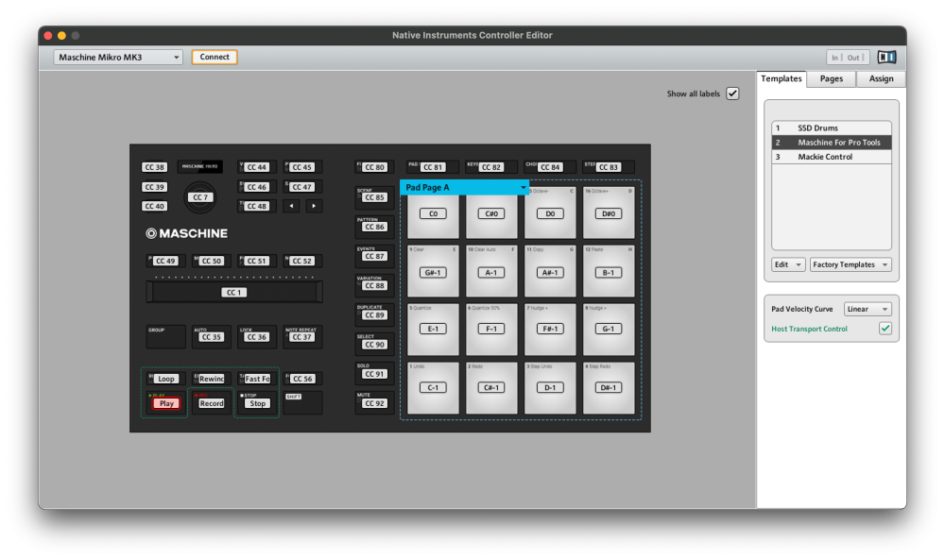Click the right arrow button on controller
945x560 pixels.
click(314, 206)
